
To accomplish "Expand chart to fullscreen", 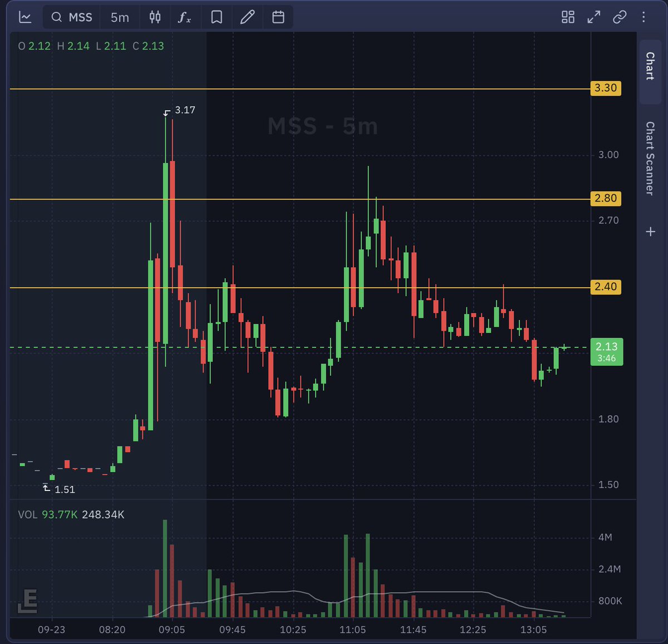I will [x=594, y=17].
